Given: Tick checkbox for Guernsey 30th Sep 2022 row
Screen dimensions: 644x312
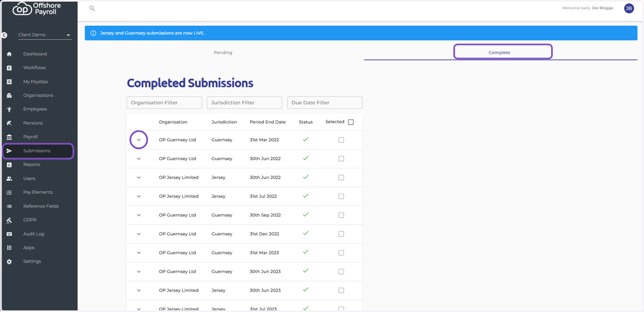Looking at the screenshot, I should click(341, 215).
